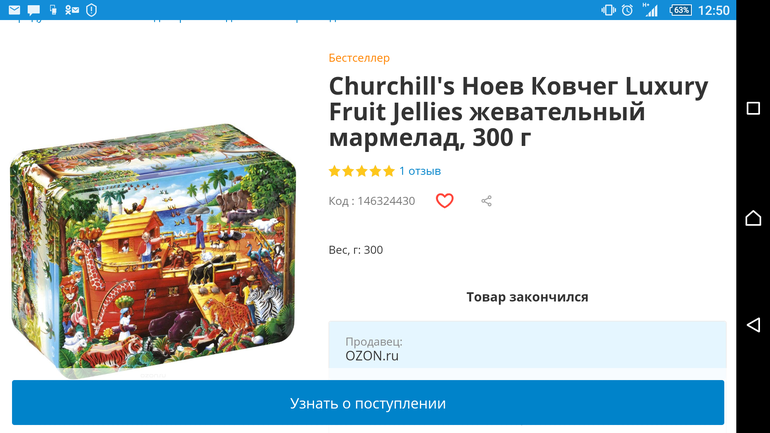Open the 1 отзыв reviews link
This screenshot has height=433, width=770.
coord(420,171)
